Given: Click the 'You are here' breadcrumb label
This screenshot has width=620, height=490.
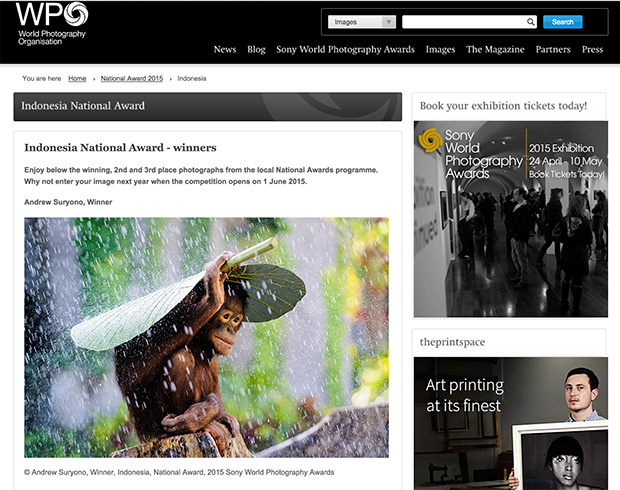Looking at the screenshot, I should [42, 78].
